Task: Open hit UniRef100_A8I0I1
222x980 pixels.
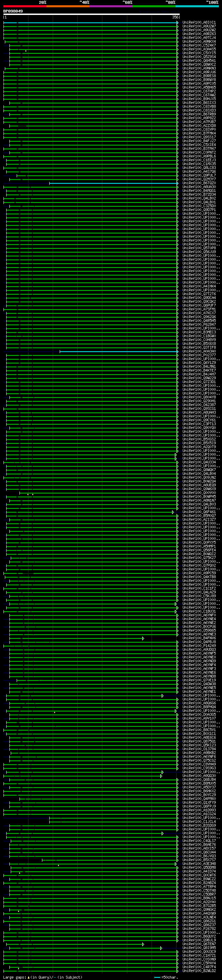Action: 199,23
